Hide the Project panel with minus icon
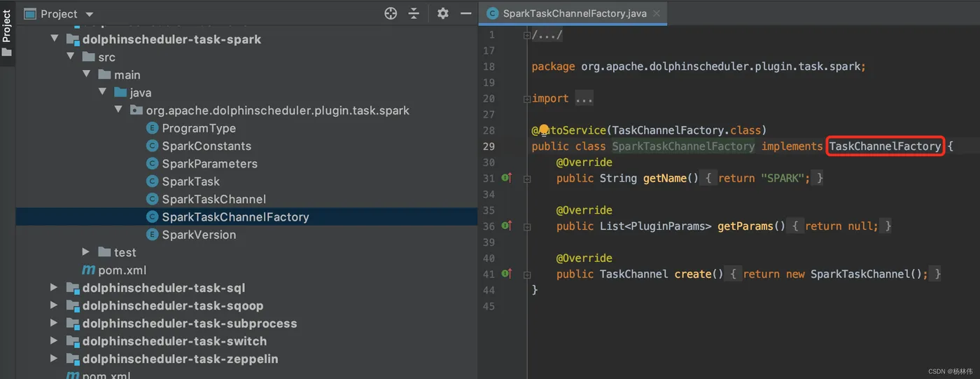The image size is (980, 379). pos(465,13)
